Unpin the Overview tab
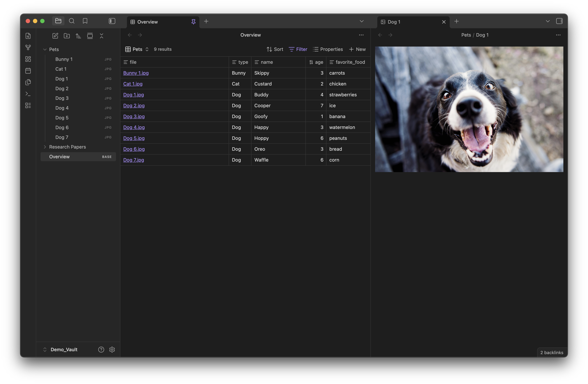Screen dimensions: 588x384 tap(194, 22)
